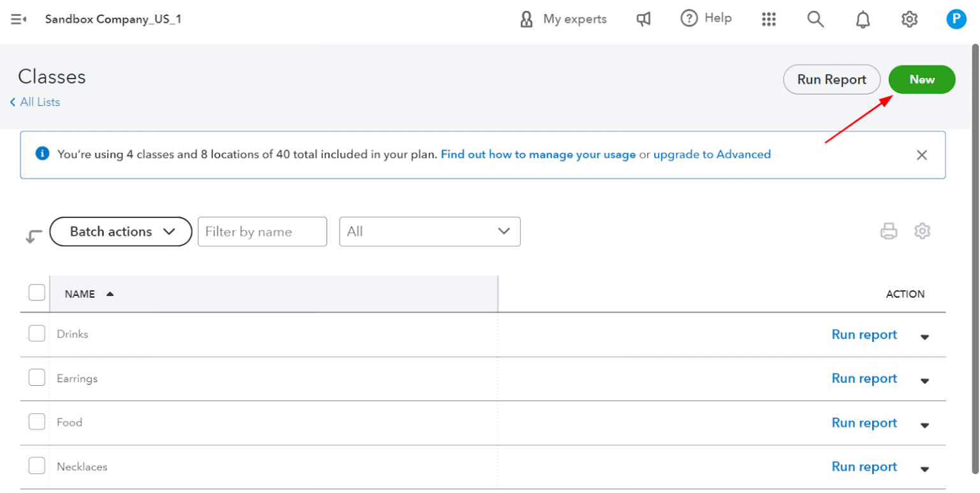Screen dimensions: 980x493
Task: View notifications via the bell icon
Action: (863, 19)
